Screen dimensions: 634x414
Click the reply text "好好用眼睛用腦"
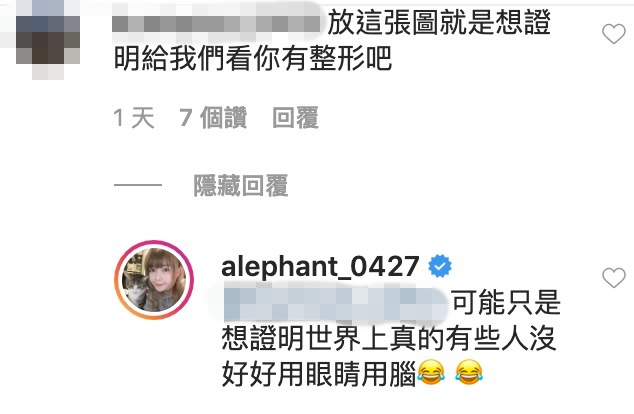319,374
